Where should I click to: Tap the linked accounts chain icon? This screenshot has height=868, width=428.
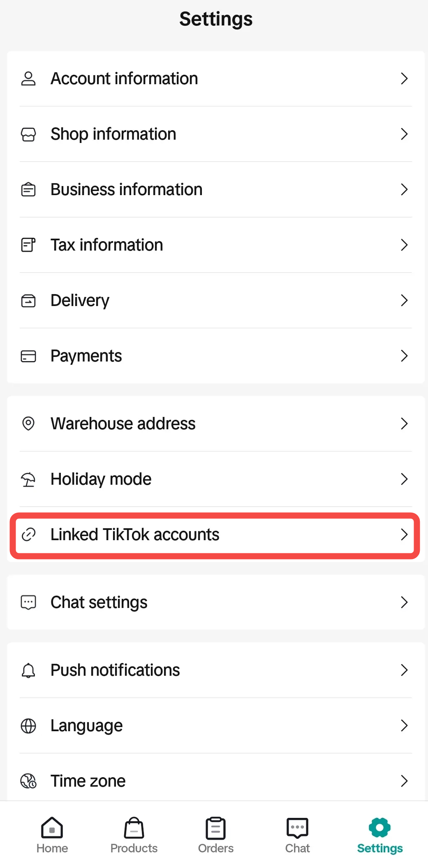(28, 534)
